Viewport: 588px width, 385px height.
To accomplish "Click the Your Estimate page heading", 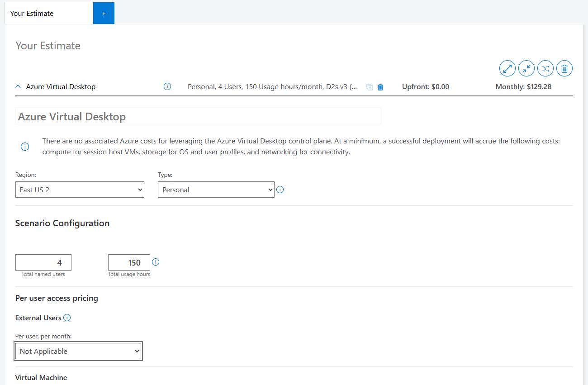I will (48, 46).
